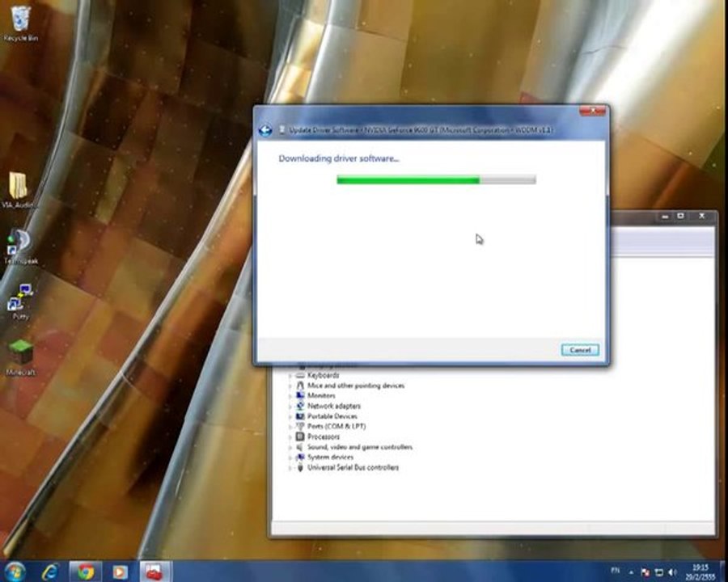Click the Network adapters icon
Screen dimensions: 728x582
pyautogui.click(x=300, y=406)
